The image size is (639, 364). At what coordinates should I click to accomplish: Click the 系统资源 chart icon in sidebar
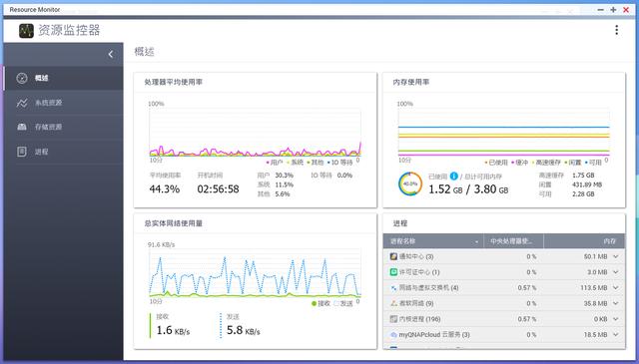(x=22, y=103)
